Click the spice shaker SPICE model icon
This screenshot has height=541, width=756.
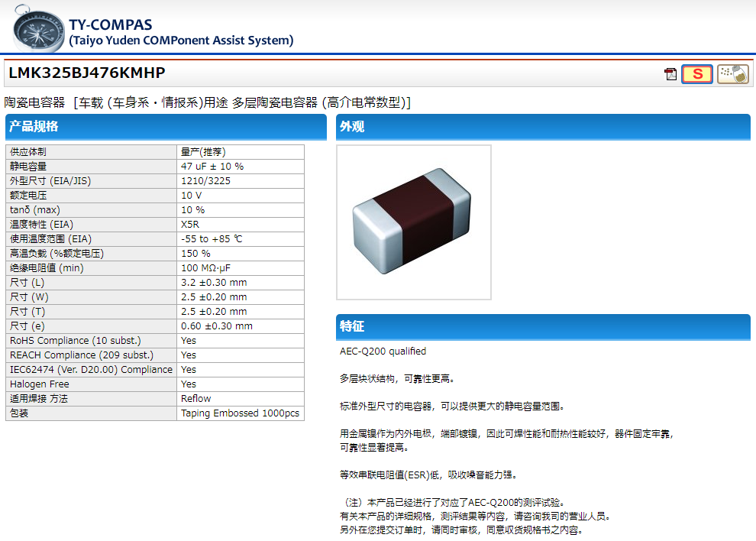[732, 74]
